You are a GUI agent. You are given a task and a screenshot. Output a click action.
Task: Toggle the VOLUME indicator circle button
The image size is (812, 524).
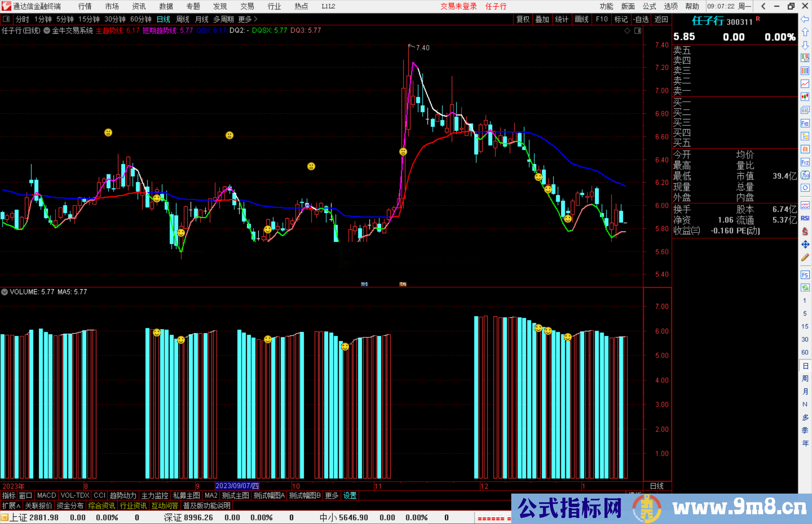point(5,292)
